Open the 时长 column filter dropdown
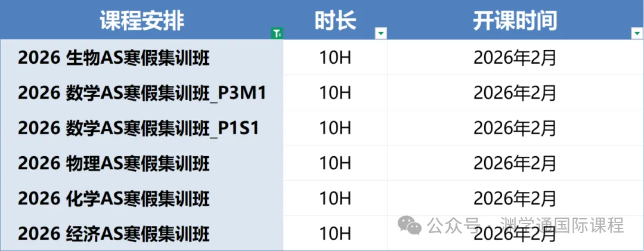Viewport: 644px width, 251px height. 380,33
